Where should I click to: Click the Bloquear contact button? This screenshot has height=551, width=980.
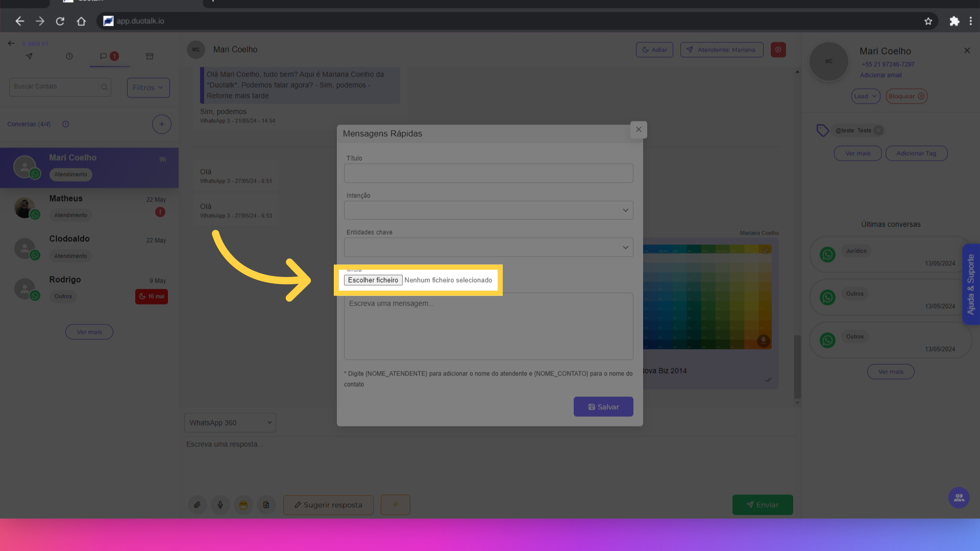[x=906, y=96]
